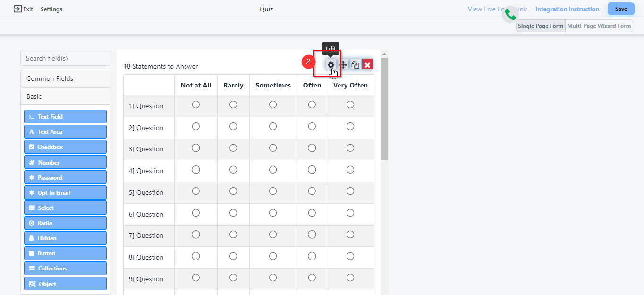Collapse the Basic fields section

click(65, 96)
